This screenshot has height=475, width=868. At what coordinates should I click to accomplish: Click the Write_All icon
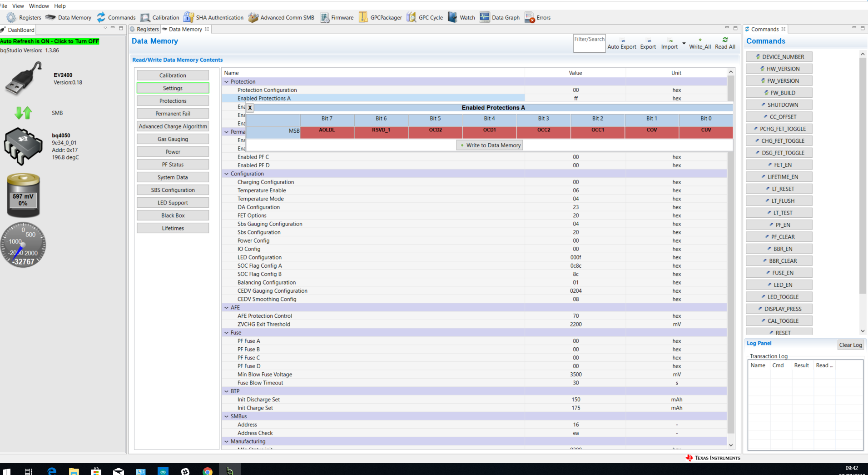[x=700, y=40]
